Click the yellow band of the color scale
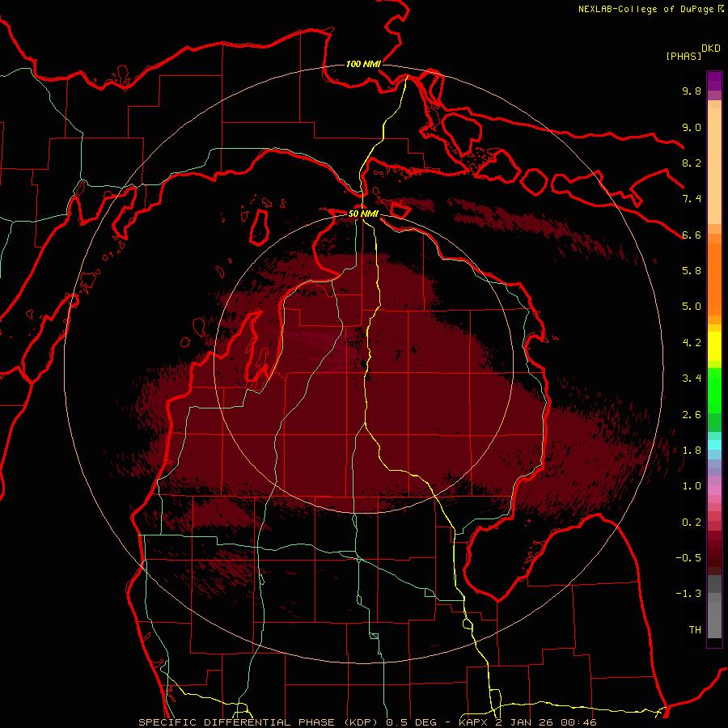This screenshot has height=728, width=728. [x=714, y=346]
